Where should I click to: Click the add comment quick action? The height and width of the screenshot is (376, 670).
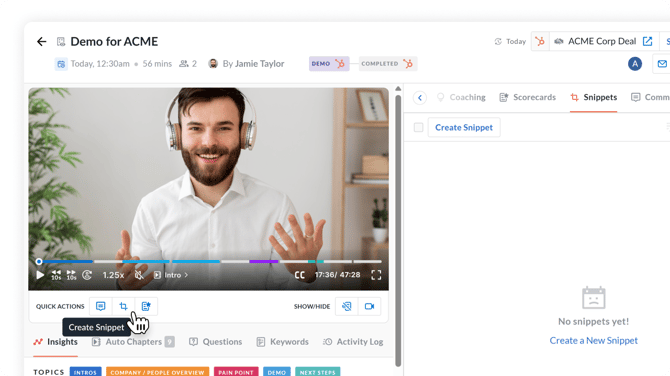coord(100,306)
